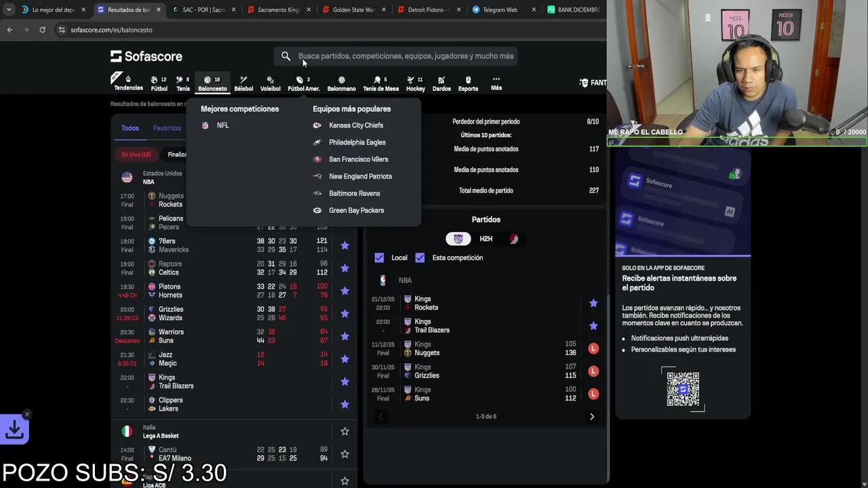This screenshot has height=488, width=868.
Task: Reload the page with refresh icon
Action: (x=42, y=30)
